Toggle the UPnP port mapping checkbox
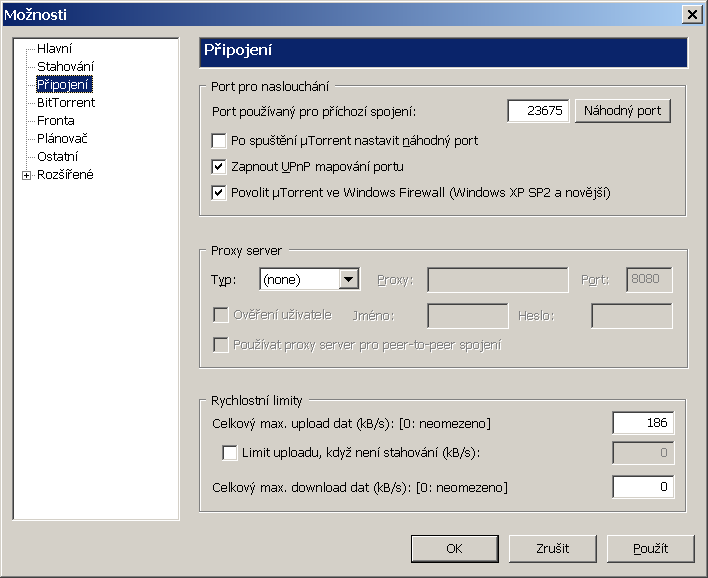 (220, 166)
